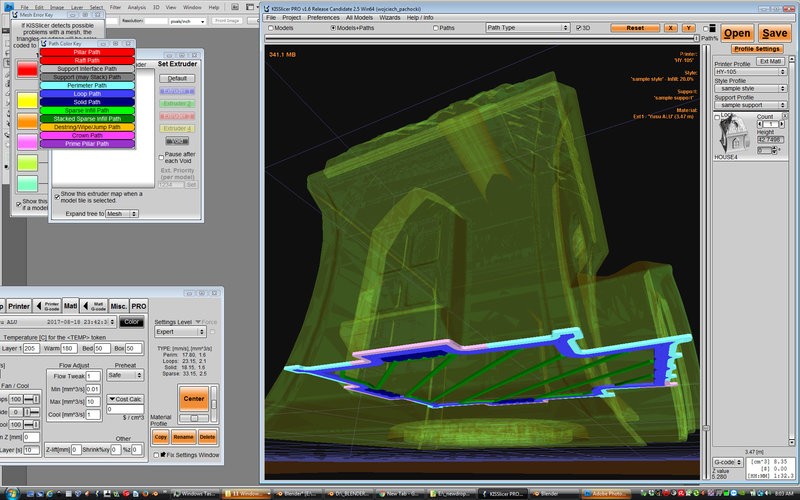Select the Models+Paths radio button
800x500 pixels.
[x=333, y=28]
